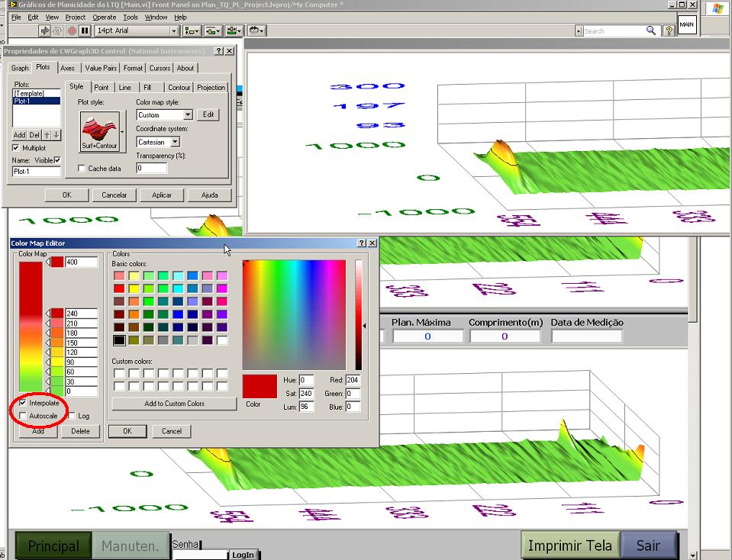This screenshot has width=732, height=560.
Task: Toggle the Interpolate checkbox
Action: click(x=22, y=403)
